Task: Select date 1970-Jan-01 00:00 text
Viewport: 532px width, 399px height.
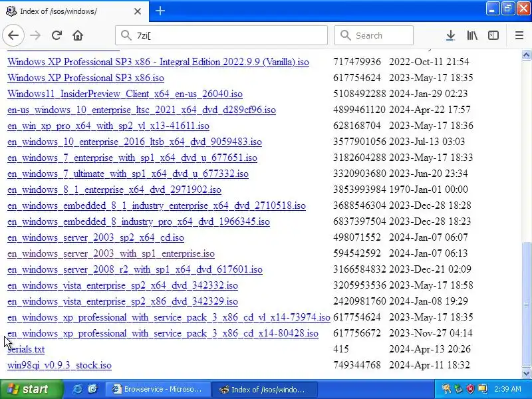Action: point(428,190)
